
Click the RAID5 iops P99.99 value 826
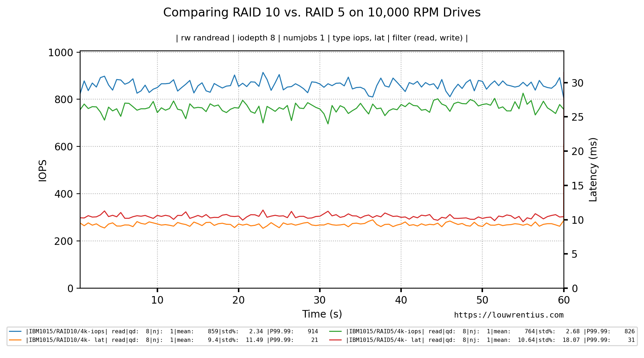click(x=629, y=332)
